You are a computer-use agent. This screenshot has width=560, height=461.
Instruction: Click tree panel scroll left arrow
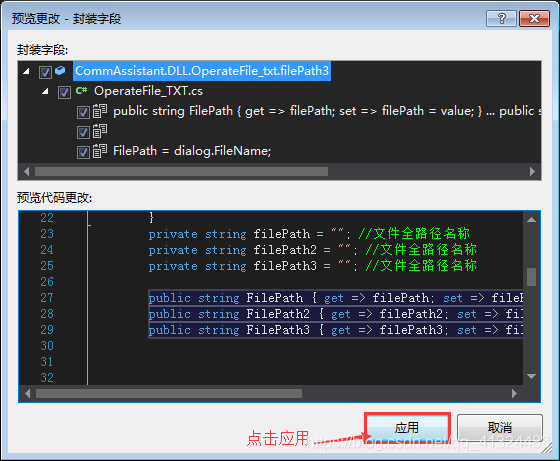[26, 171]
